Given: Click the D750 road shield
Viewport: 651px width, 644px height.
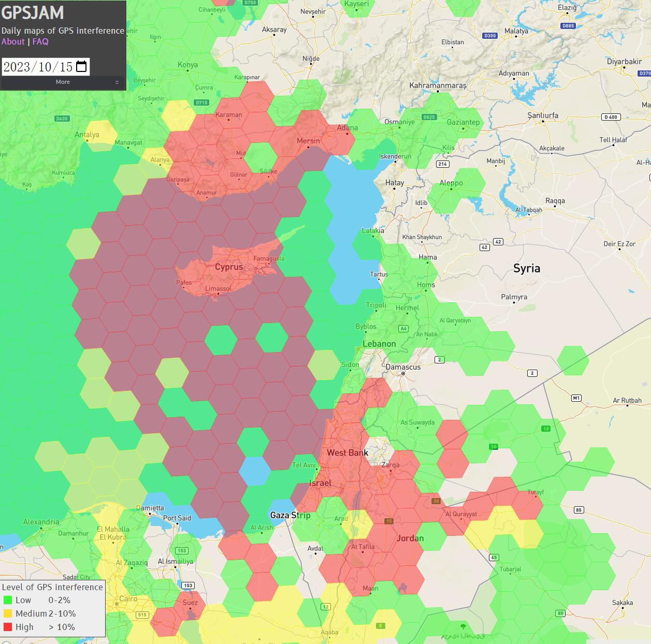Looking at the screenshot, I should pyautogui.click(x=250, y=3).
